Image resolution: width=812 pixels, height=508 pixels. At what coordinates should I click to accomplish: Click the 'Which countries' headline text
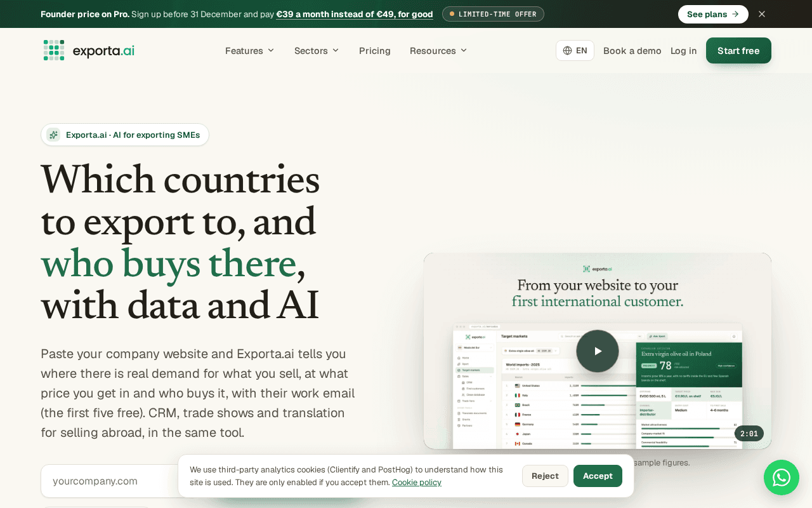(180, 179)
